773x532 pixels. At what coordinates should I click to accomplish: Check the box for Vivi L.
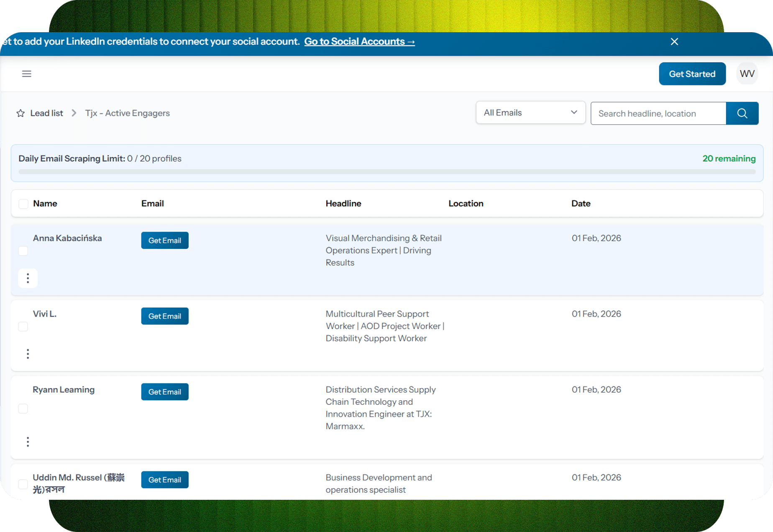click(x=23, y=327)
